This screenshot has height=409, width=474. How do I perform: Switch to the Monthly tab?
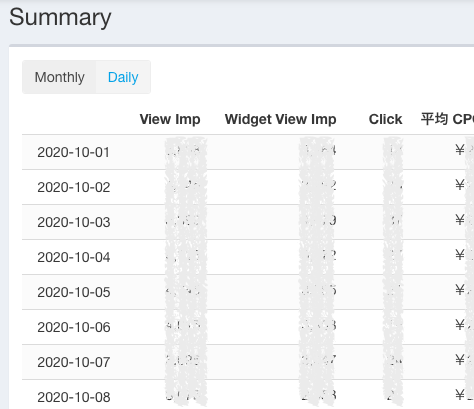(59, 77)
